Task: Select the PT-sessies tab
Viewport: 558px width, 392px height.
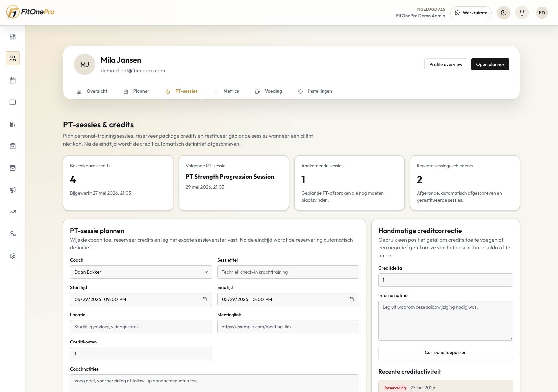Action: coord(181,91)
